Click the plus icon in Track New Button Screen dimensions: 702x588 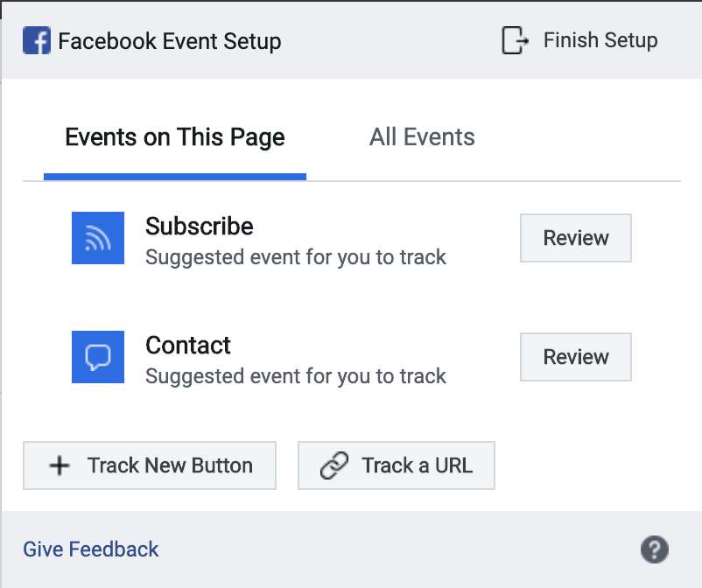point(60,465)
